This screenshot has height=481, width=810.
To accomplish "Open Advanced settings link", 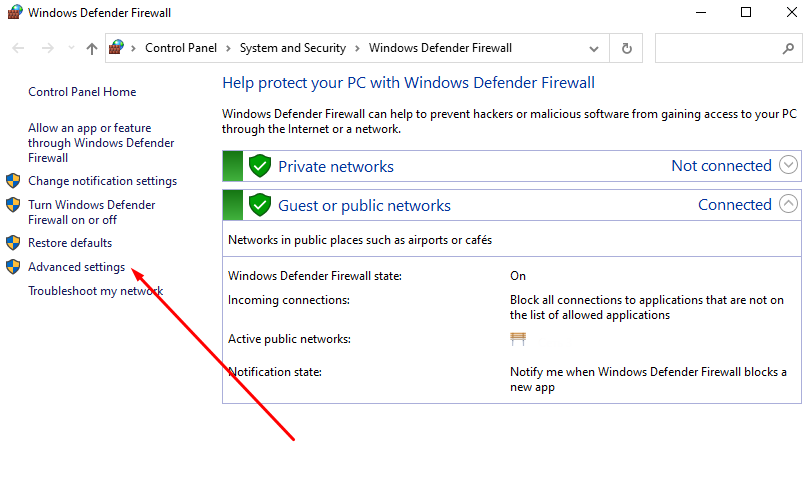I will click(76, 267).
